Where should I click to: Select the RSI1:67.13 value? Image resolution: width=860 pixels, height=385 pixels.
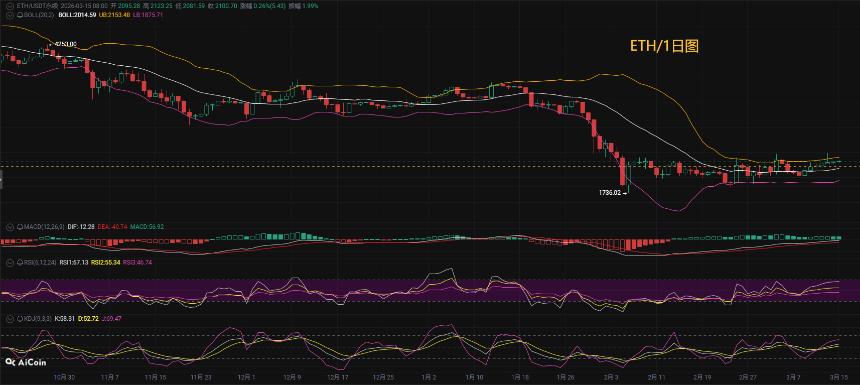click(74, 263)
